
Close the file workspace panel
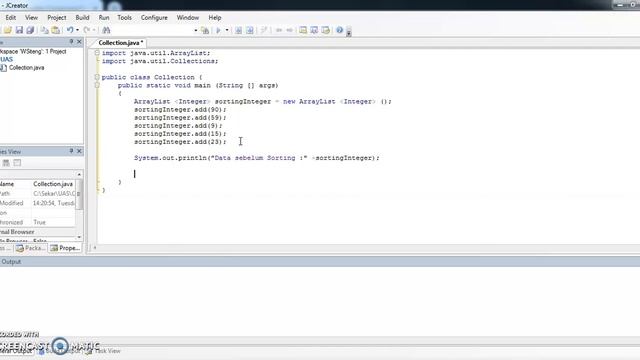click(79, 42)
